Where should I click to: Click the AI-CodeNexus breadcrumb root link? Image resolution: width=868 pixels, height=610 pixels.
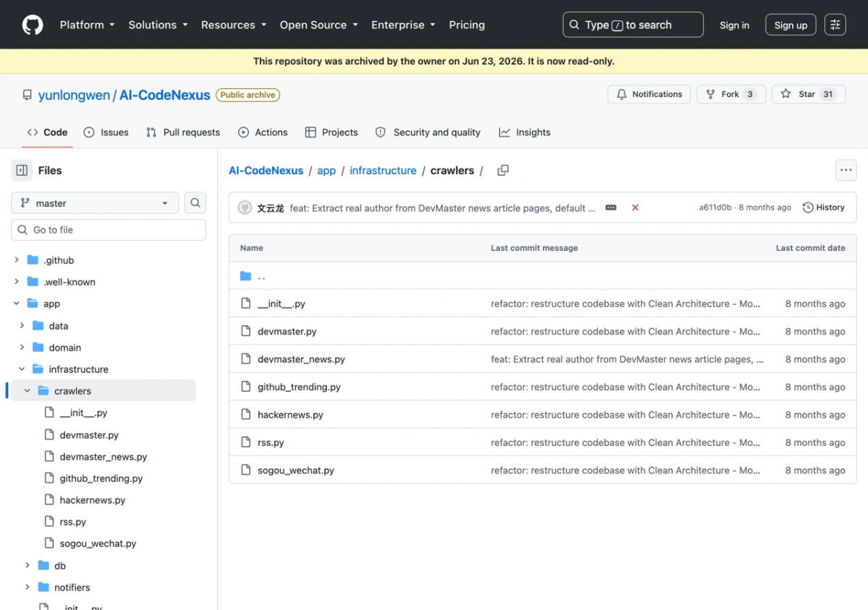click(x=266, y=171)
